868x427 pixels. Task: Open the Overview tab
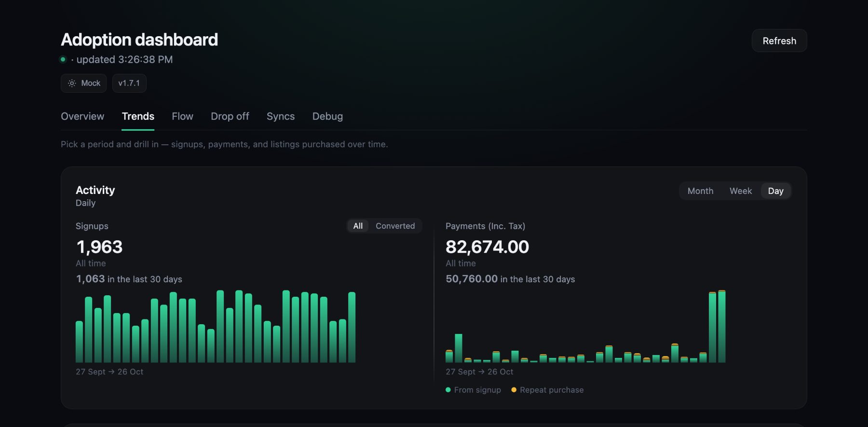tap(82, 116)
